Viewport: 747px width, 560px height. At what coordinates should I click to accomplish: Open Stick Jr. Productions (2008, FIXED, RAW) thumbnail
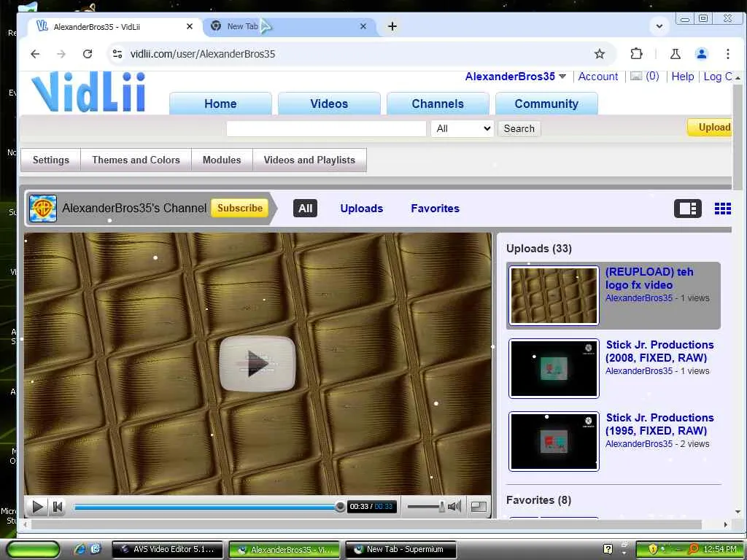tap(554, 368)
